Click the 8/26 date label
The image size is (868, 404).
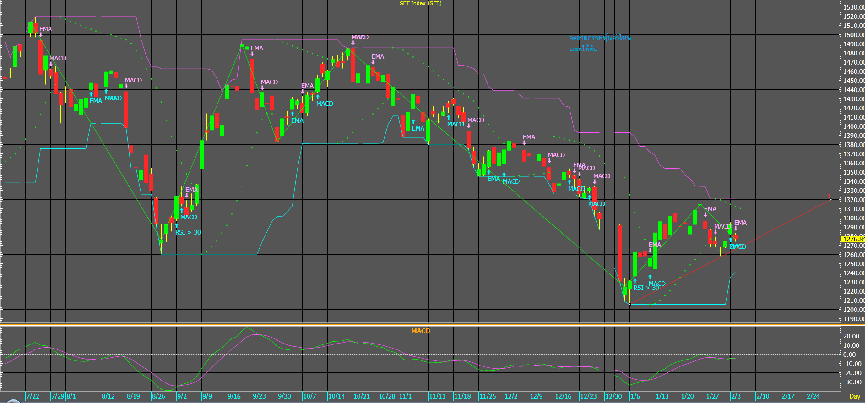coord(158,396)
